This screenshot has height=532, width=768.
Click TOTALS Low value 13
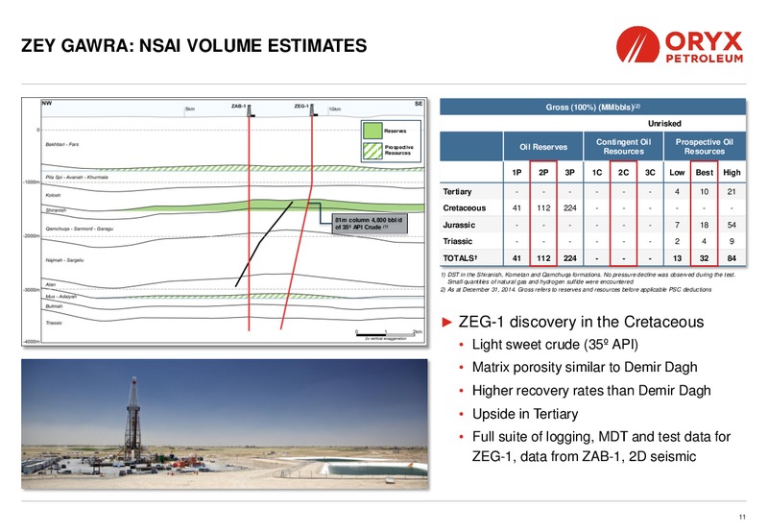[x=677, y=257]
